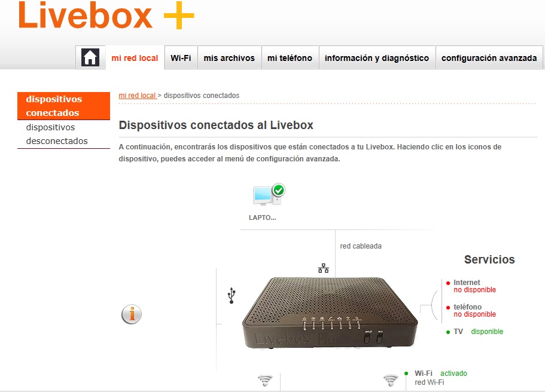Select the mi red local tab
Screen dimensions: 545x392
(x=135, y=57)
